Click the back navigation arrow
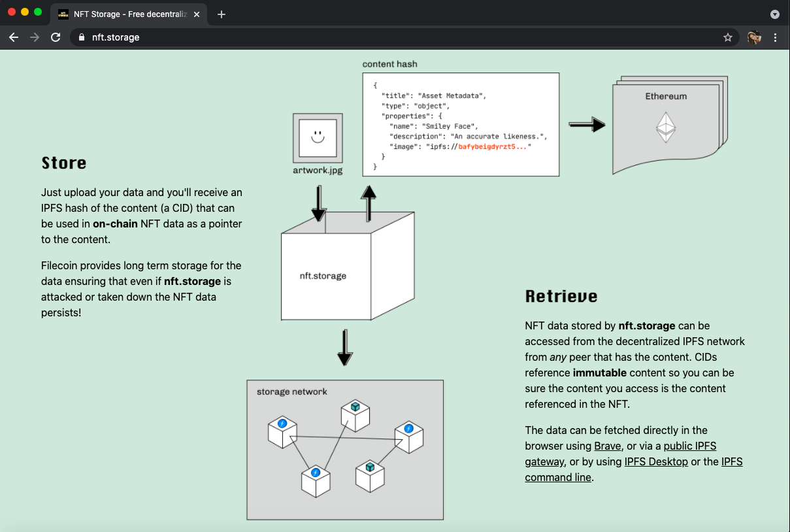Viewport: 790px width, 532px height. coord(14,37)
